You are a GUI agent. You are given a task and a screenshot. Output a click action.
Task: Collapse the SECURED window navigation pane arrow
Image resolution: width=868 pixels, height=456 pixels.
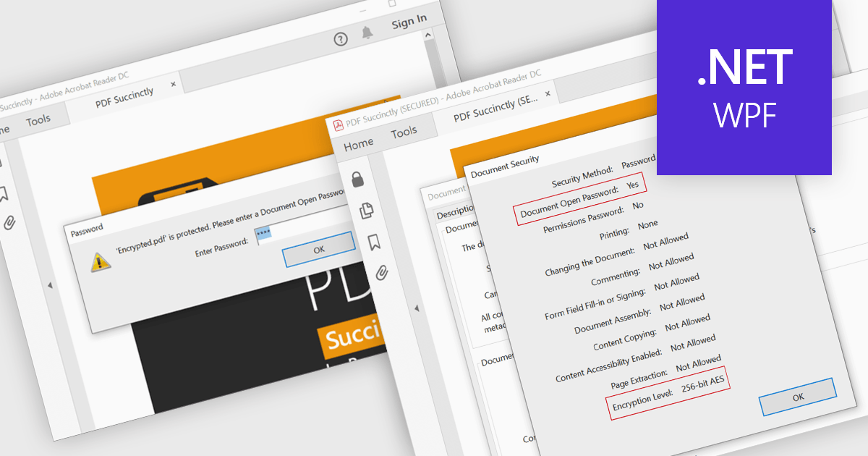[x=417, y=309]
